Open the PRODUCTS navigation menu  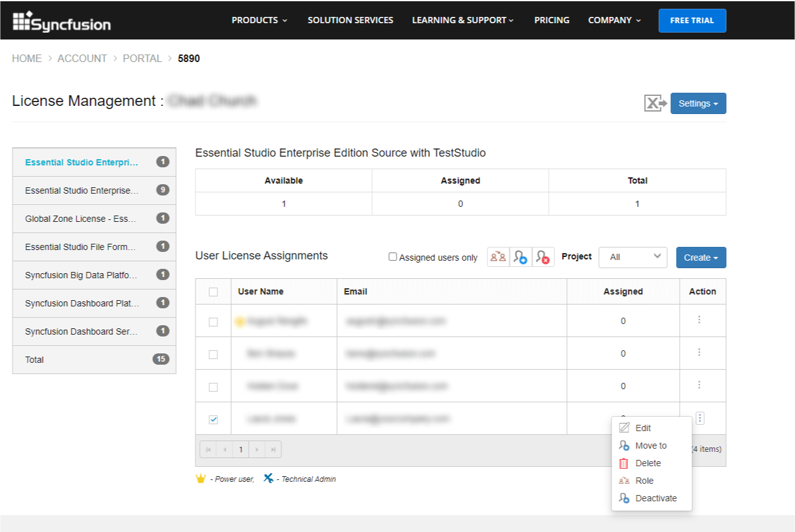[x=259, y=20]
